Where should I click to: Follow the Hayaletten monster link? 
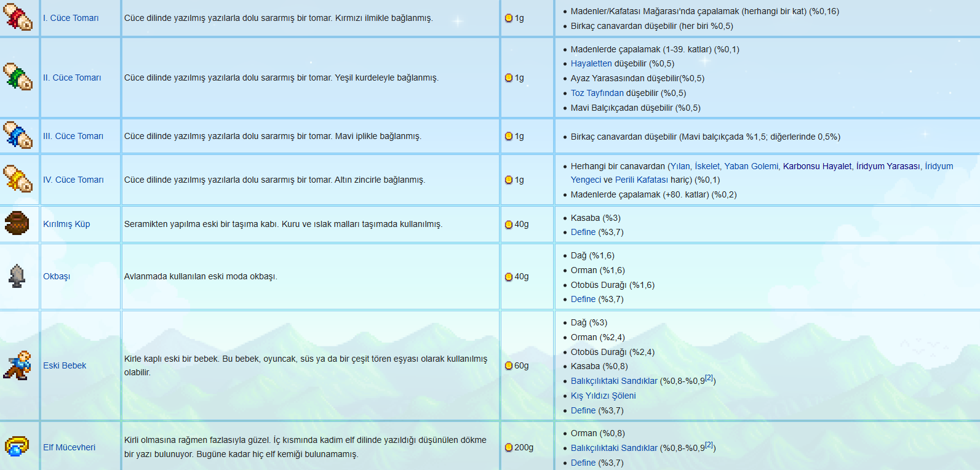pos(591,63)
